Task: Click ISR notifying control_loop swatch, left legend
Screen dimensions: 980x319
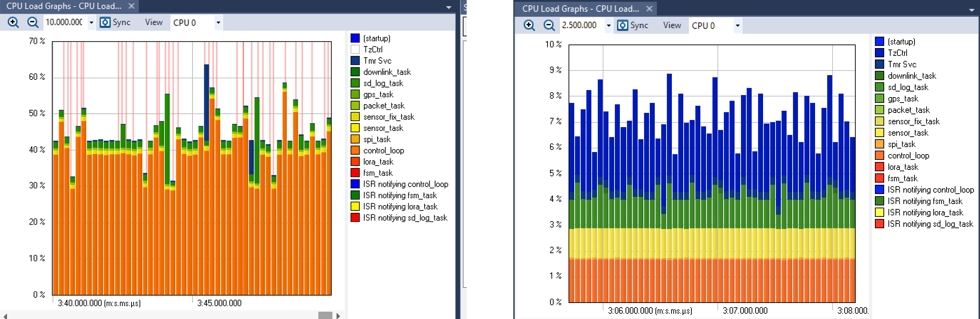Action: pos(355,184)
